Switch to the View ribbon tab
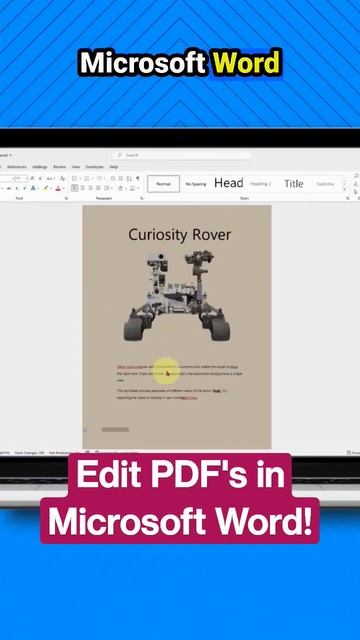The image size is (360, 640). click(x=76, y=167)
